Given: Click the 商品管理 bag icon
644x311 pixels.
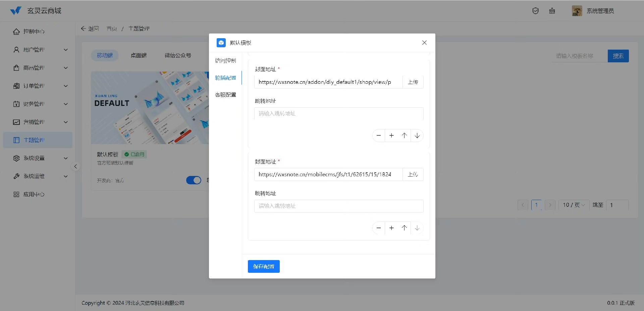Looking at the screenshot, I should click(x=16, y=68).
